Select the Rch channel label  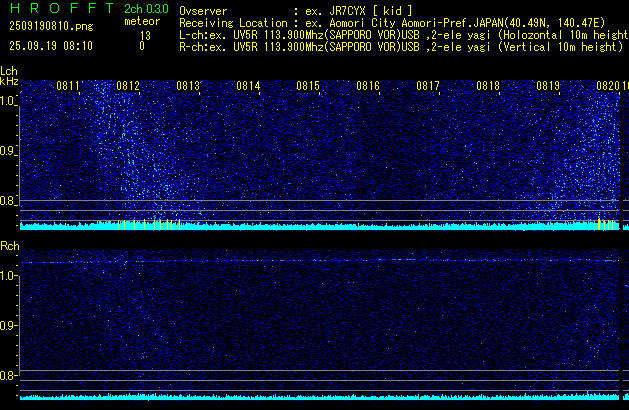click(x=9, y=245)
